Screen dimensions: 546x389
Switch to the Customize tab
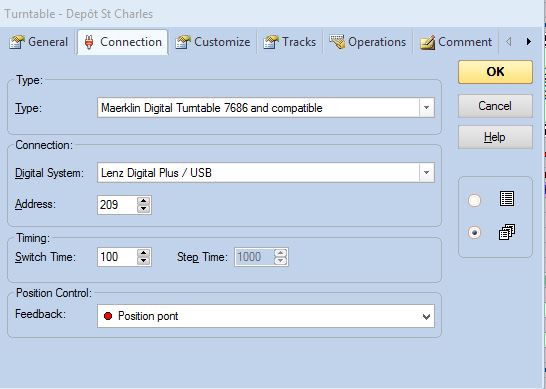tap(212, 42)
